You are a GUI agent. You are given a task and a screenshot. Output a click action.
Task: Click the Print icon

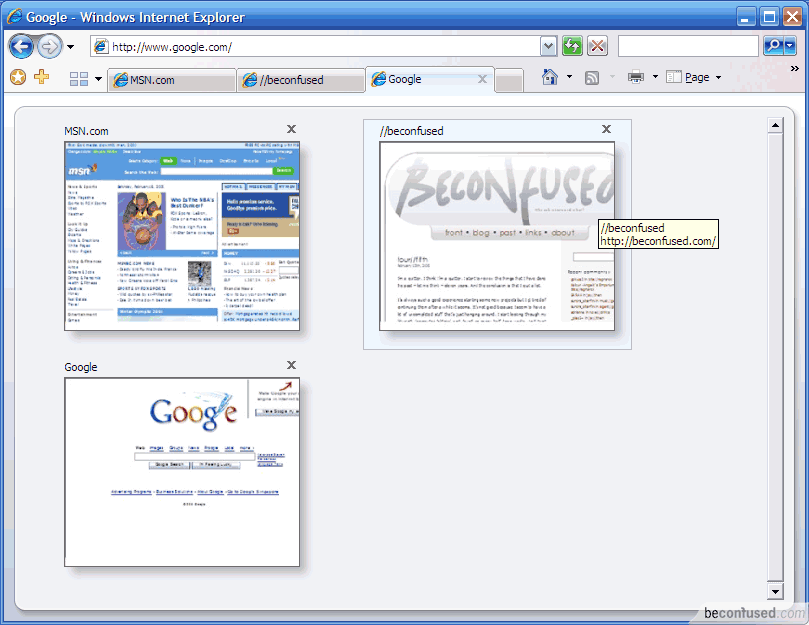[636, 77]
